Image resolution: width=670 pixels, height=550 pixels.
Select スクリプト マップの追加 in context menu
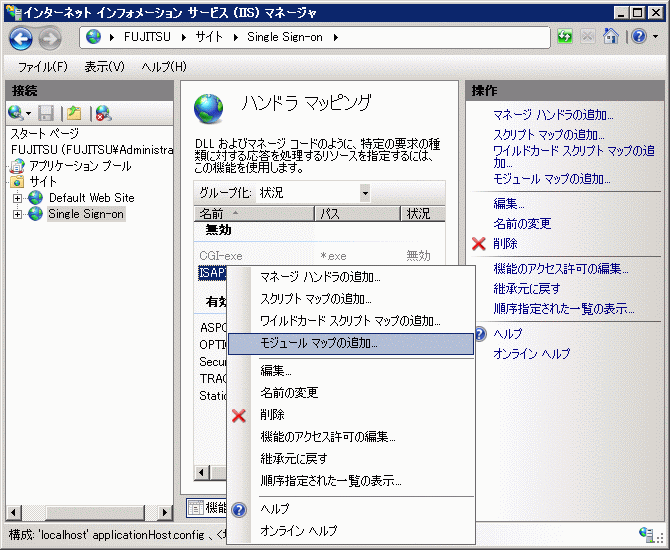(x=351, y=299)
